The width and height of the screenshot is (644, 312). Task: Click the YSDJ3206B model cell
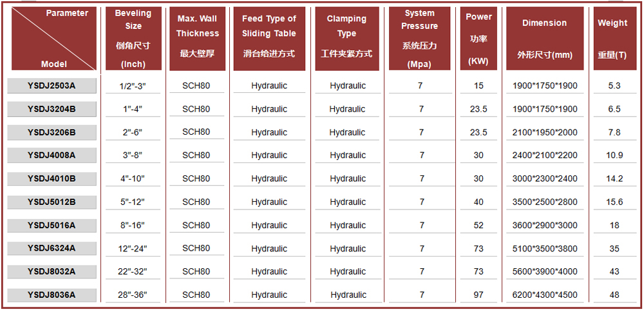tap(52, 132)
